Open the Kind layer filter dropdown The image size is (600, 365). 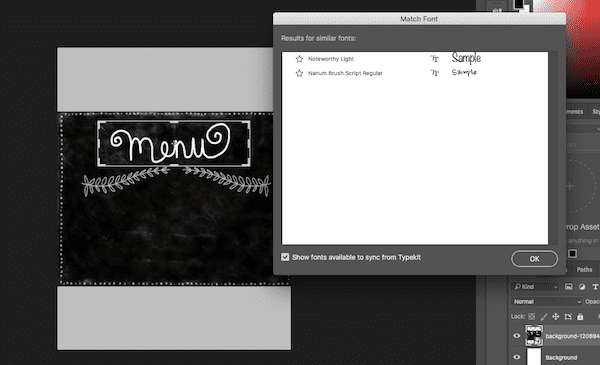pos(535,287)
